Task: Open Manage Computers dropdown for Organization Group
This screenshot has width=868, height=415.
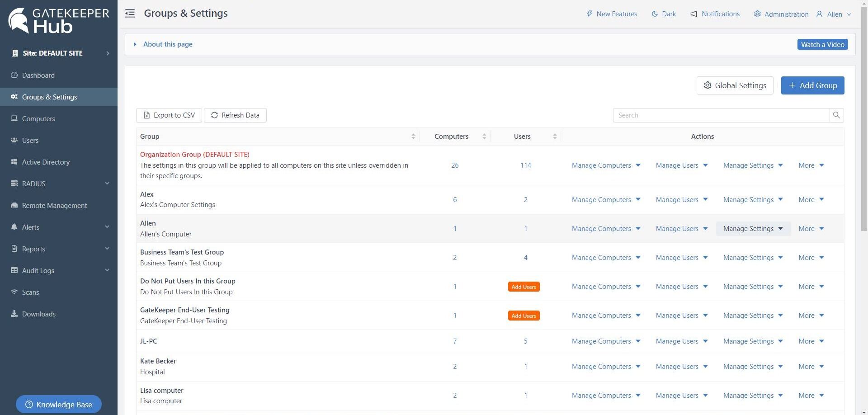Action: 606,165
